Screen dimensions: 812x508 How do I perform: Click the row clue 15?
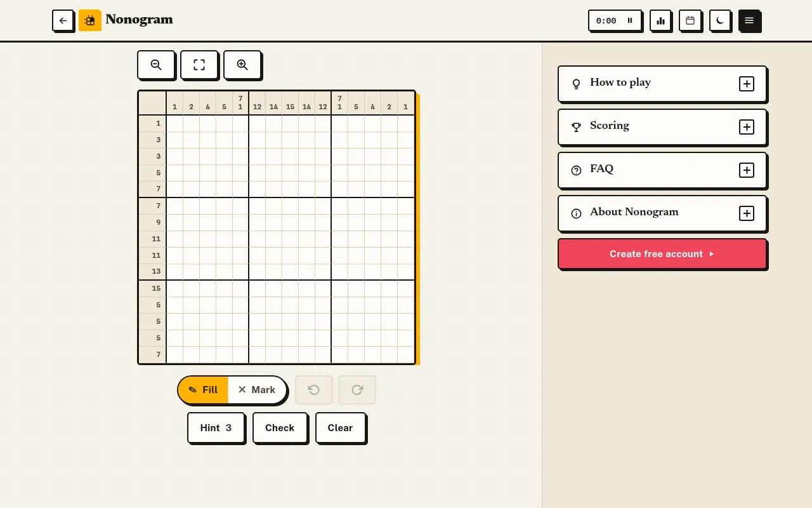(156, 288)
